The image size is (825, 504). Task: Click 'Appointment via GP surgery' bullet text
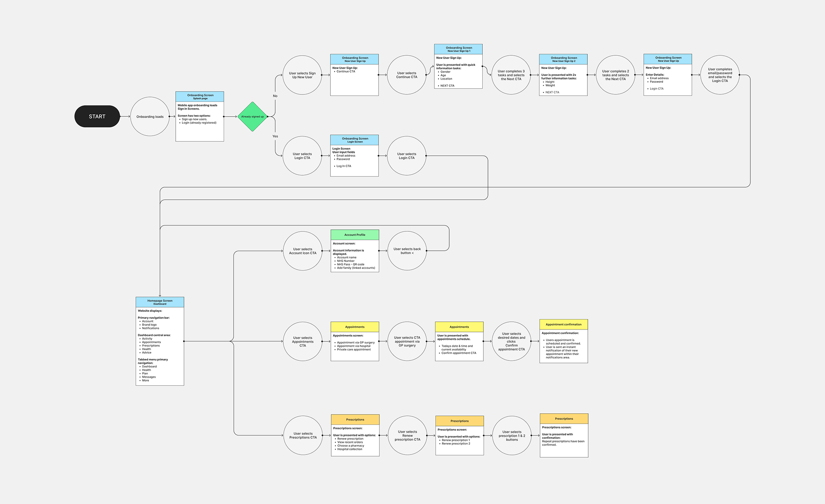[x=356, y=342]
